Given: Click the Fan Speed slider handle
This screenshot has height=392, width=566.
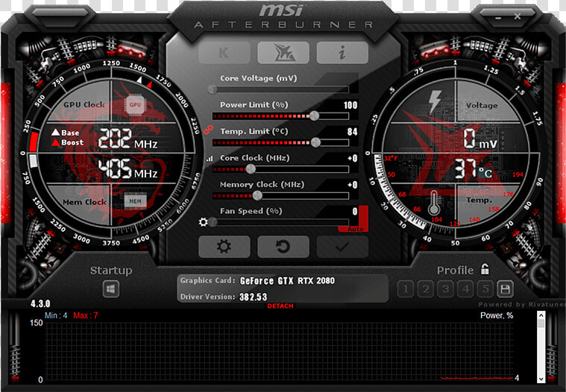Looking at the screenshot, I should point(213,222).
